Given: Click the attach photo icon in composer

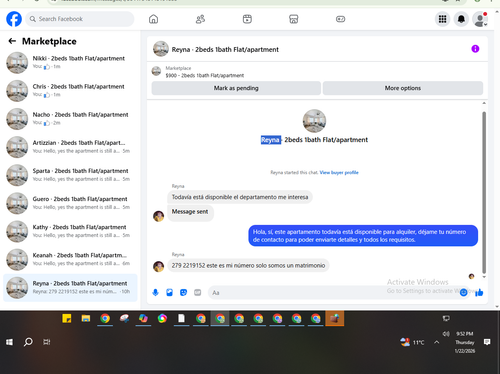Looking at the screenshot, I should (169, 293).
